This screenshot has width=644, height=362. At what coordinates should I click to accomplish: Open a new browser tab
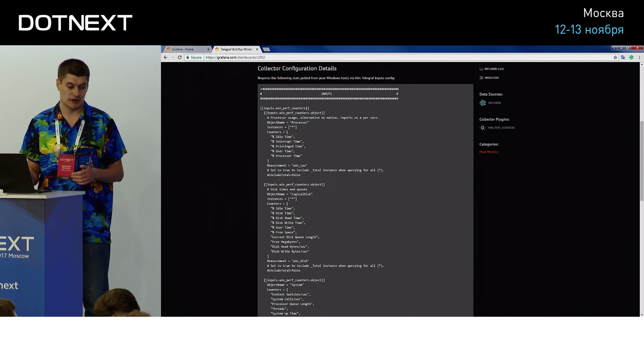coord(266,49)
